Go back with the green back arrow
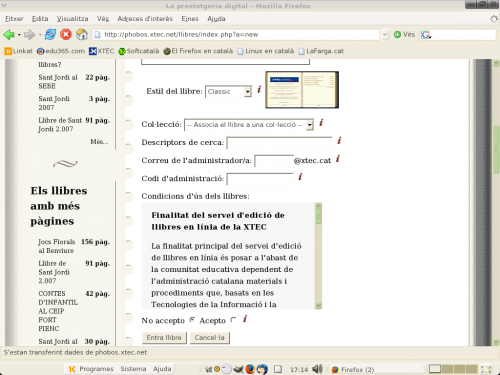This screenshot has width=500, height=375. pos(9,34)
